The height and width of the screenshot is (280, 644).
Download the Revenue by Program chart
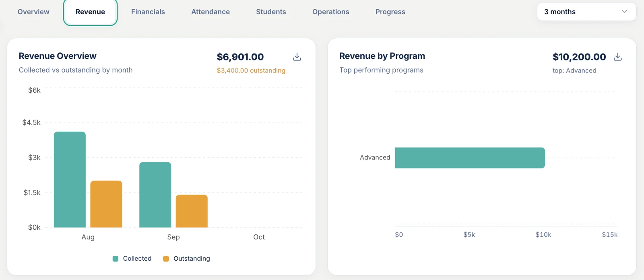(x=618, y=57)
